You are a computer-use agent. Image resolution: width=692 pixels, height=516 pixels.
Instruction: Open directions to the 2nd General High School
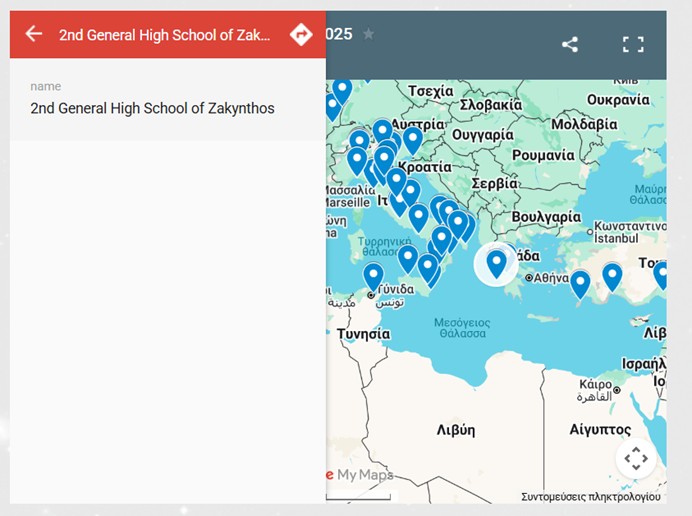click(300, 34)
